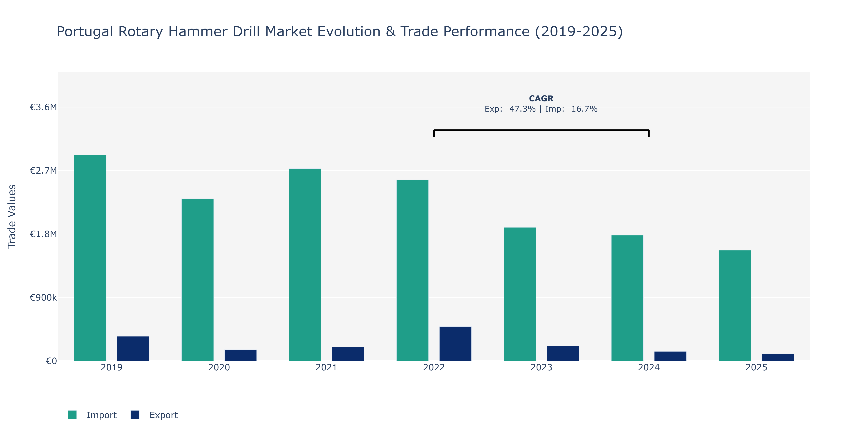868x434 pixels.
Task: Click the 2023 x-axis label
Action: (x=541, y=367)
